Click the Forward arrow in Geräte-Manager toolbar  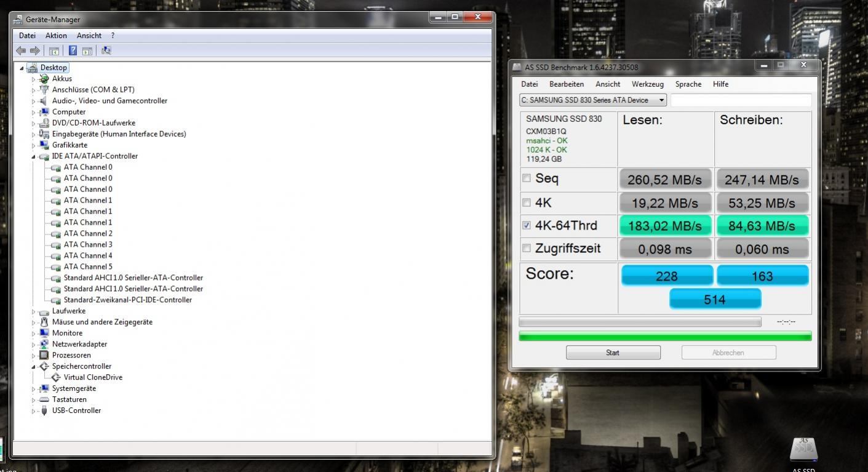35,50
